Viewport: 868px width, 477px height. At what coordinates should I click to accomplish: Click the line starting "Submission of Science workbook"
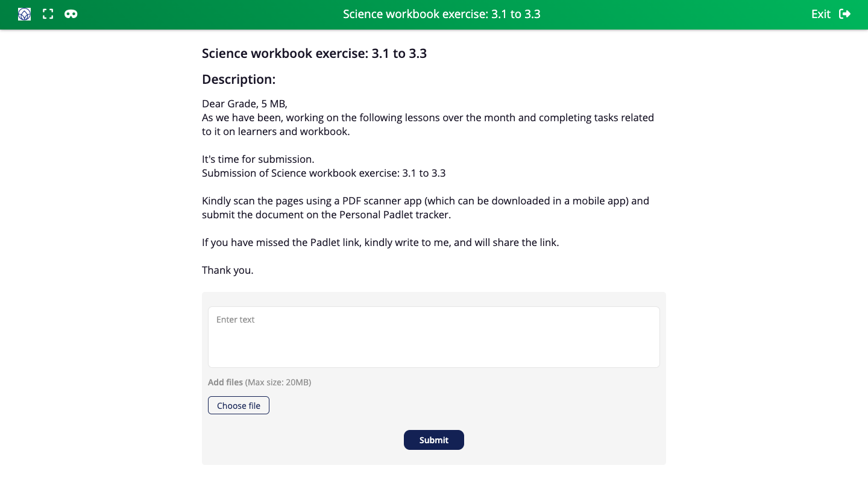324,173
